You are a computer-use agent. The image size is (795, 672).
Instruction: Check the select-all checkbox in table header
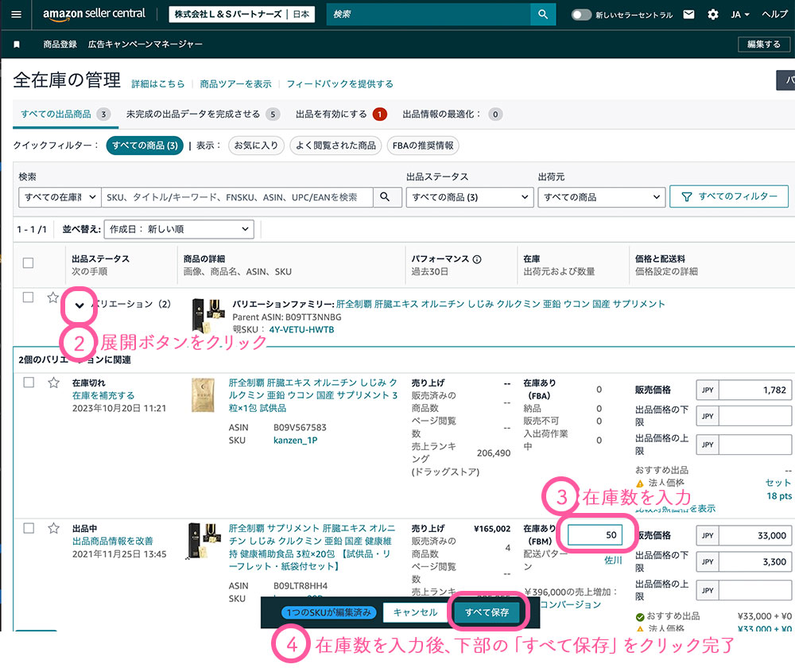coord(29,263)
